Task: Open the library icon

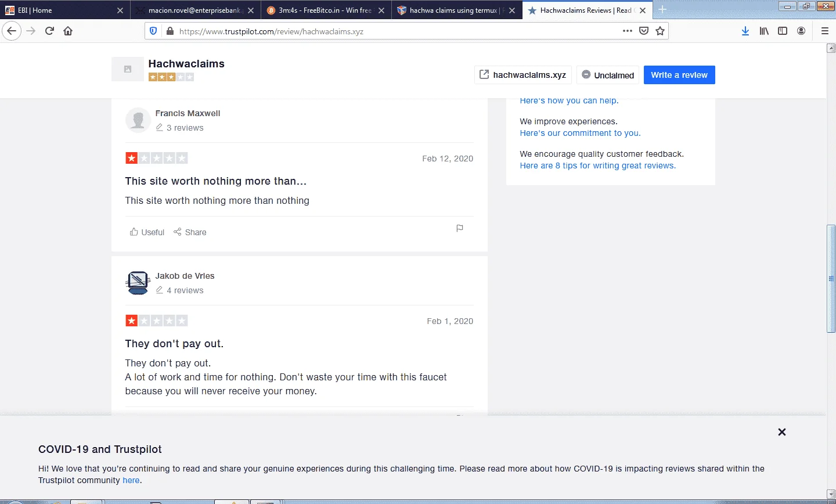Action: pos(764,31)
